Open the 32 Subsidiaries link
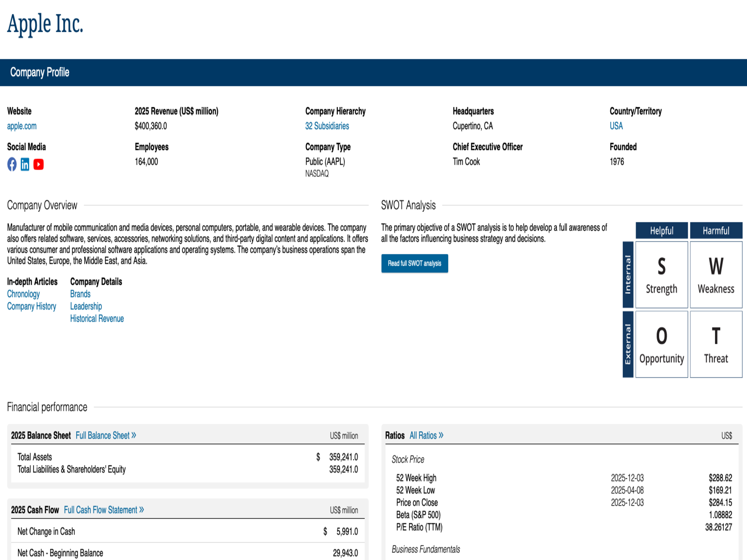Screen dimensions: 747x560 [327, 126]
